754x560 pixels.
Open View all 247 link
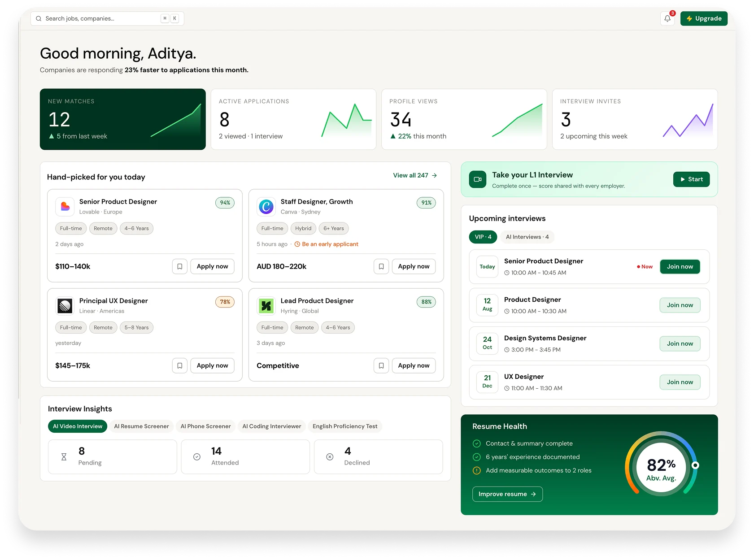coord(415,175)
